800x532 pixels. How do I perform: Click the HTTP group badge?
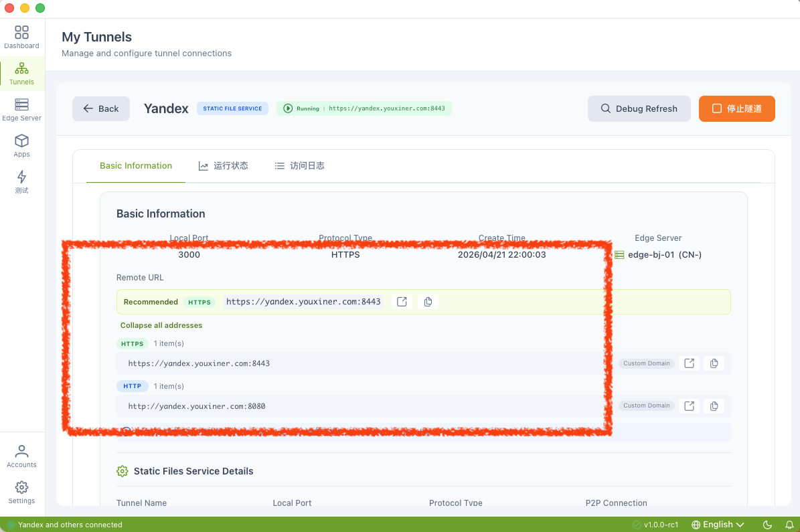(132, 386)
